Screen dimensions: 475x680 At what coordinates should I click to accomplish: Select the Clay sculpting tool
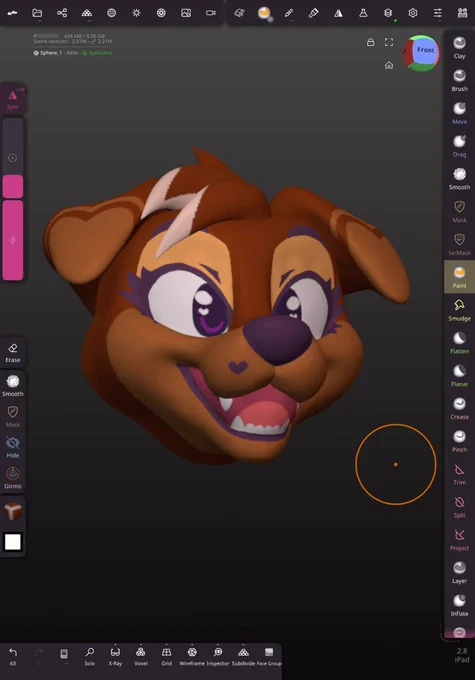pos(459,47)
